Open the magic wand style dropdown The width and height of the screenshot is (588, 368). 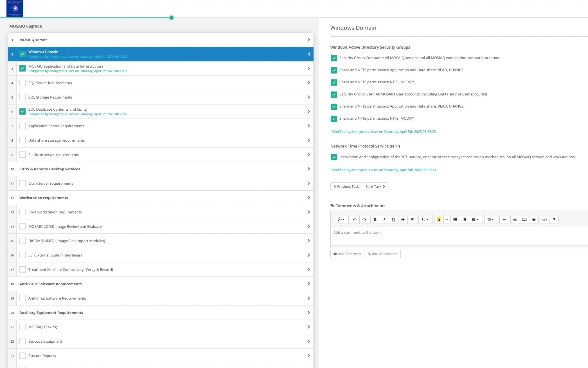coord(341,220)
